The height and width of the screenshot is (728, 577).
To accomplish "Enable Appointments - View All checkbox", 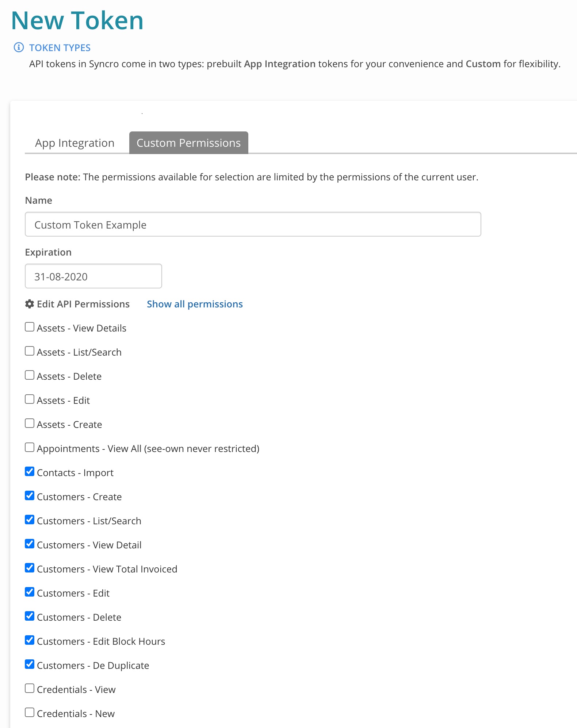I will 30,447.
